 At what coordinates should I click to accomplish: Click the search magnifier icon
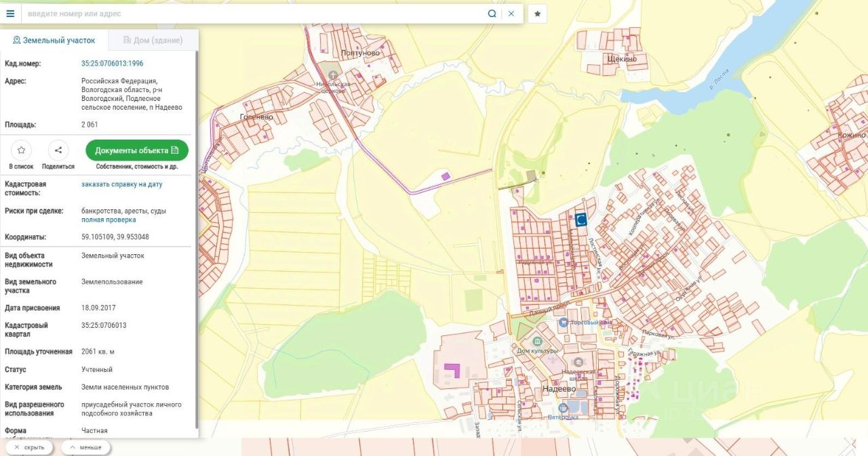tap(492, 14)
